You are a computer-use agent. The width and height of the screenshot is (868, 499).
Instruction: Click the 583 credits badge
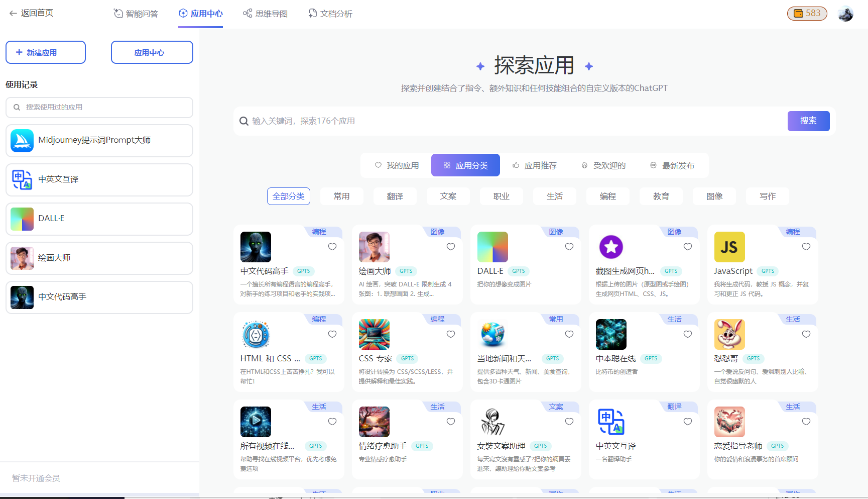[x=807, y=13]
